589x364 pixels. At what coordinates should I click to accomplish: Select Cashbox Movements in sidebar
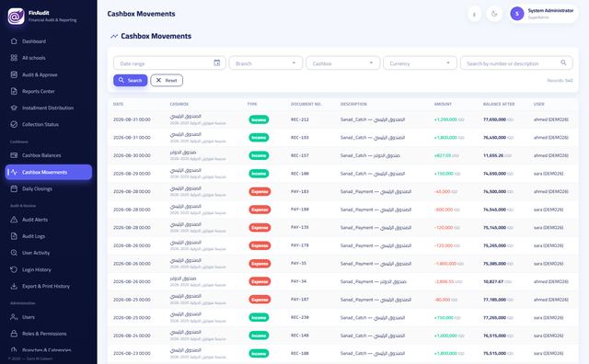pos(49,172)
